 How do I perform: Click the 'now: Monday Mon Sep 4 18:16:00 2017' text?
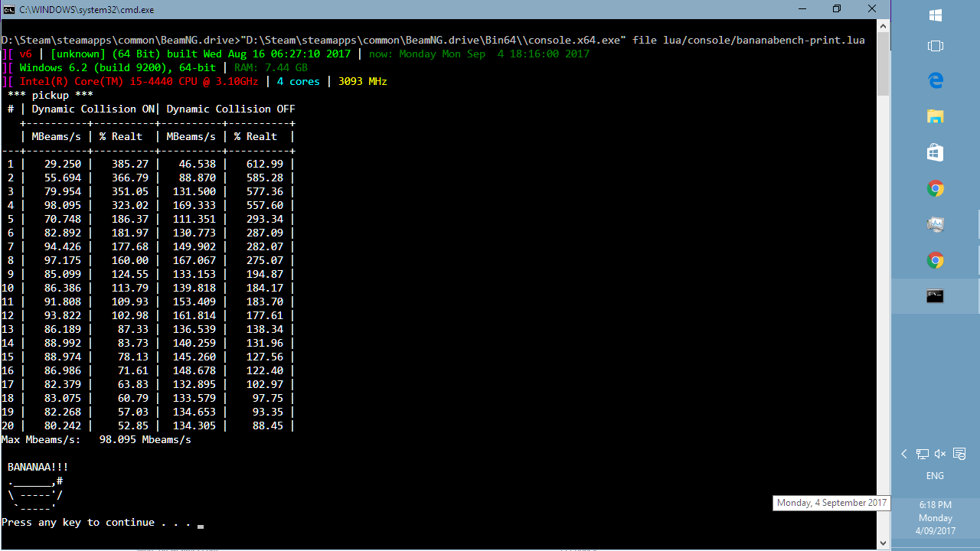tap(479, 54)
